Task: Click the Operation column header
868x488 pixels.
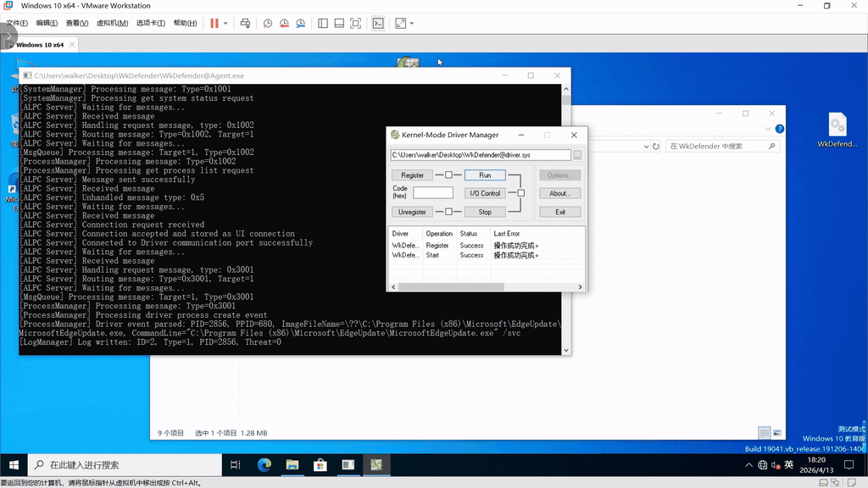Action: point(440,234)
